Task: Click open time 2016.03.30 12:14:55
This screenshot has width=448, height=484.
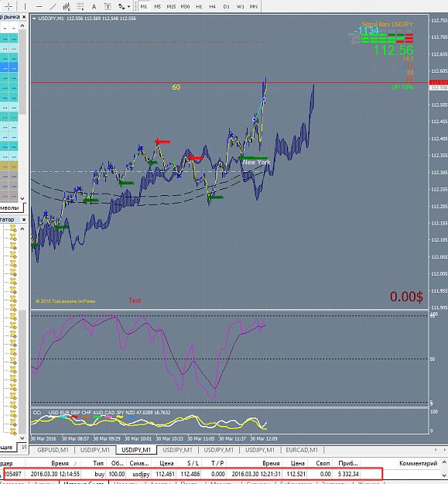Action: tap(55, 474)
